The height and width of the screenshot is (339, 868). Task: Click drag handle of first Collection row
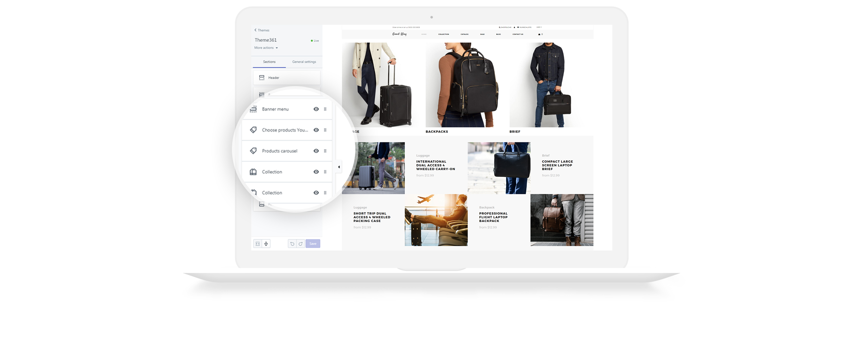pos(325,172)
